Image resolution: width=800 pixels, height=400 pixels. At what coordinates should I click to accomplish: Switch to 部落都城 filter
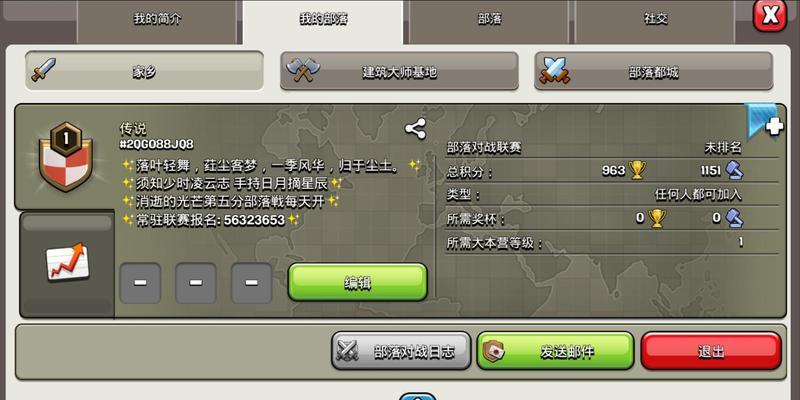[x=654, y=71]
